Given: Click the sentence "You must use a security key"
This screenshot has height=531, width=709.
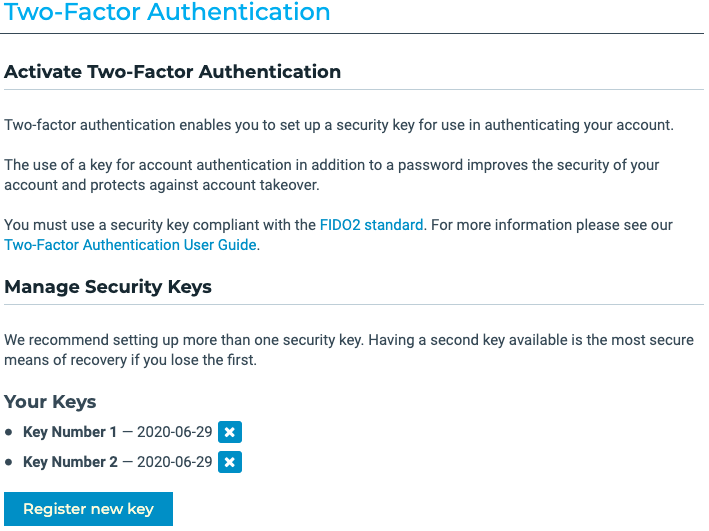Looking at the screenshot, I should tap(160, 225).
